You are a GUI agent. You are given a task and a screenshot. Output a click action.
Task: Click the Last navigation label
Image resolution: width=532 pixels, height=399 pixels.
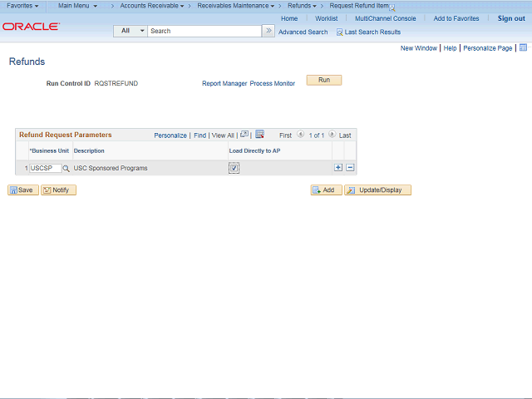point(345,135)
